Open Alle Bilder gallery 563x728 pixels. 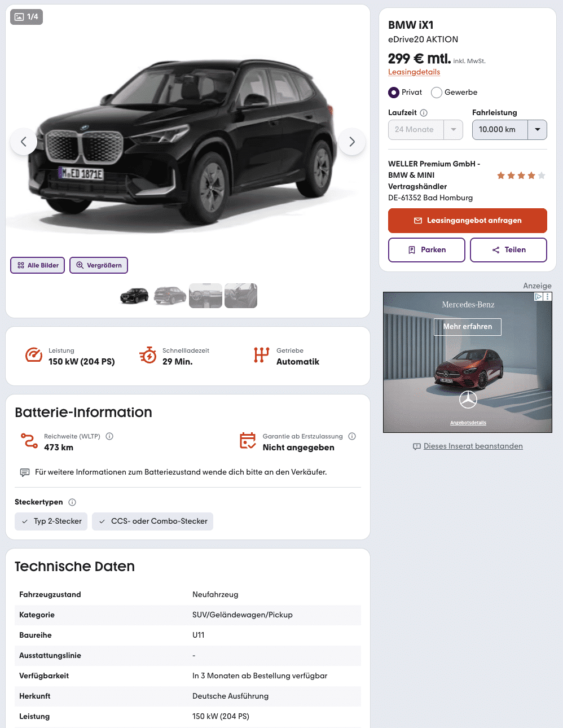pos(38,265)
